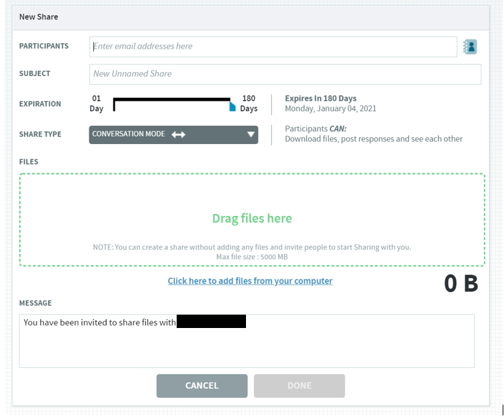Click the blue expiration slider handle
Image resolution: width=504 pixels, height=420 pixels.
[232, 107]
